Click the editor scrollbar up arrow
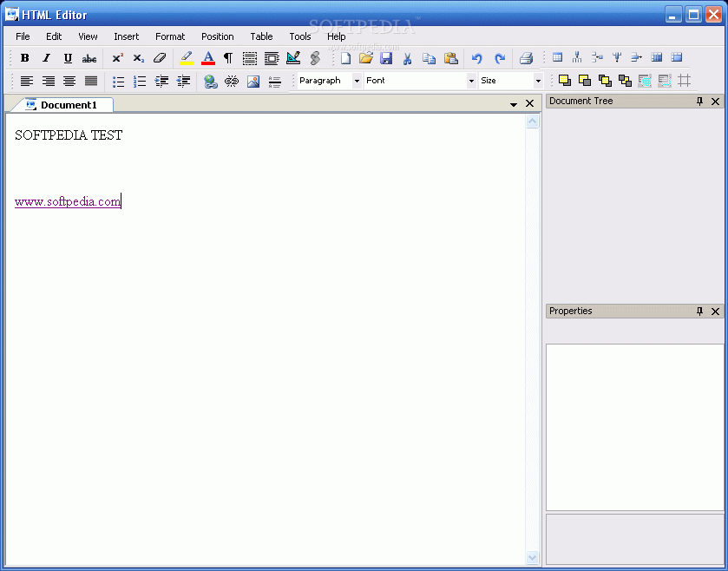728x571 pixels. tap(532, 121)
